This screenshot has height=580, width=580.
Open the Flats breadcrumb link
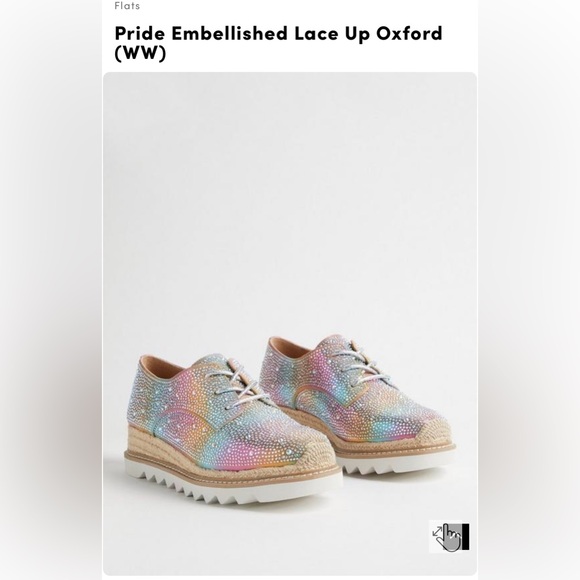127,6
